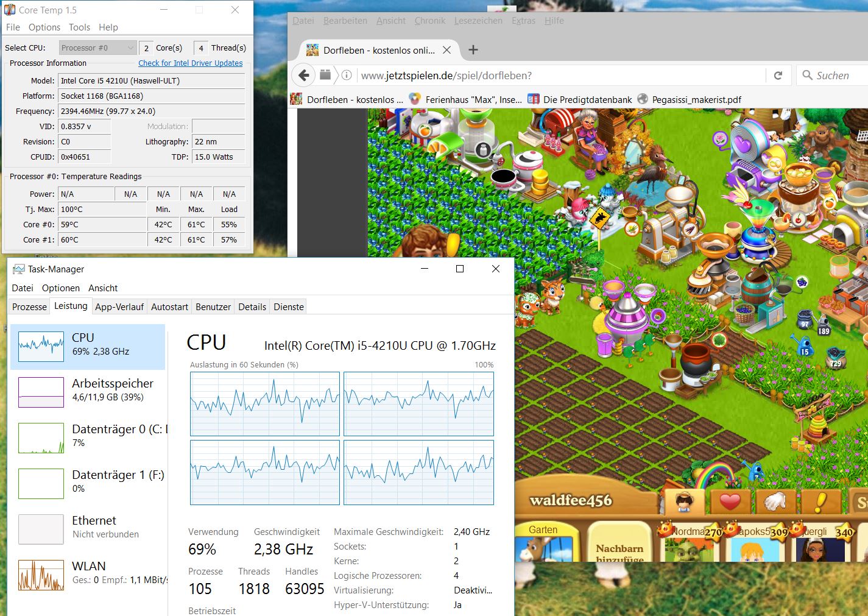Reload the page with the refresh icon

coord(778,76)
